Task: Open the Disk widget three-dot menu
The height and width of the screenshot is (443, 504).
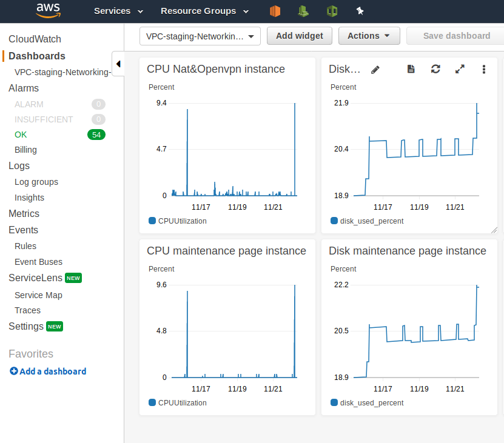Action: tap(484, 70)
